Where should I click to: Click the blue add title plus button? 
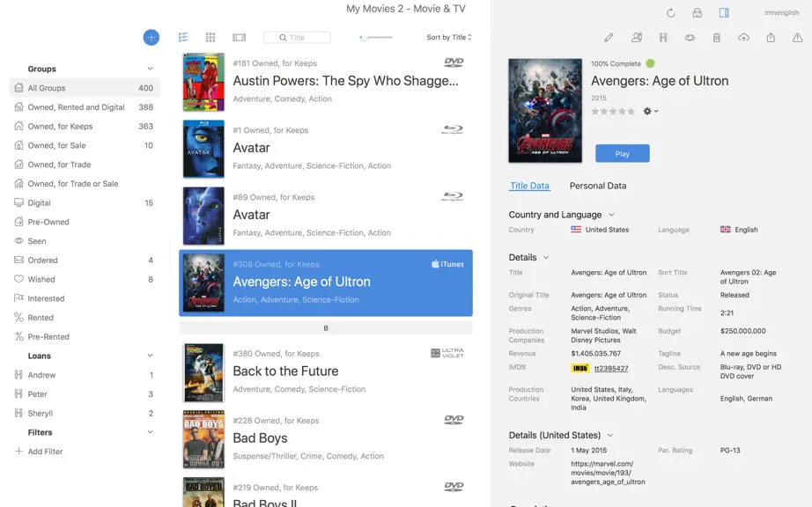point(151,37)
